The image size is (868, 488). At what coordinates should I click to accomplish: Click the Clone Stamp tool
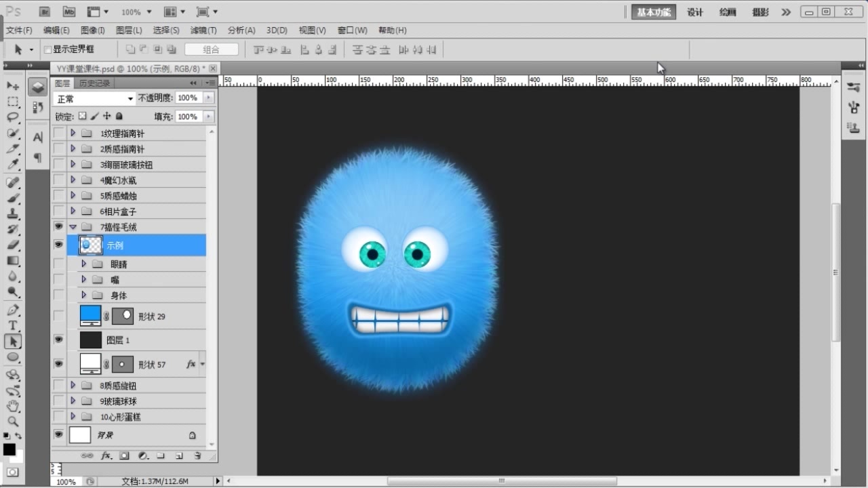[13, 214]
